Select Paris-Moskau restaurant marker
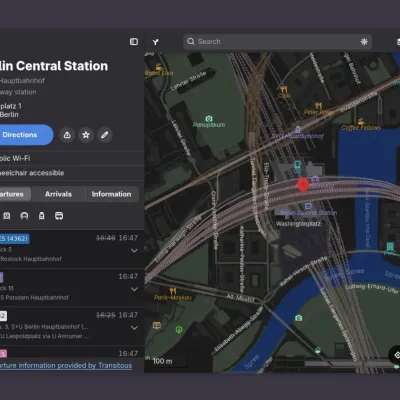400x400 pixels. (173, 291)
